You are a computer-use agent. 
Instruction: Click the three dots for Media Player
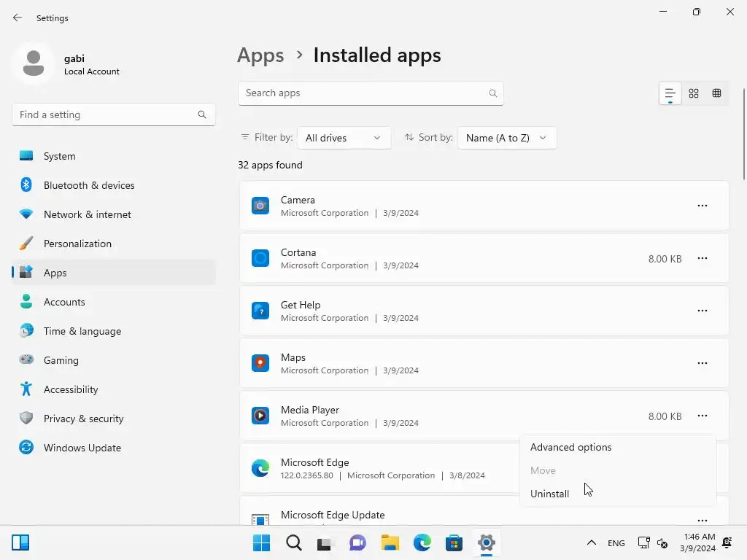[703, 416]
